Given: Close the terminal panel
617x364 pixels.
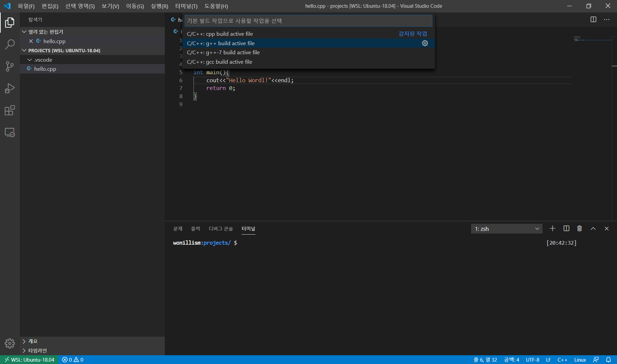Looking at the screenshot, I should pos(607,229).
